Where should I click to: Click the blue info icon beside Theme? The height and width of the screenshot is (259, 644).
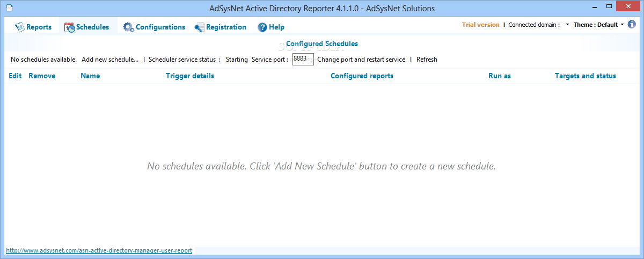click(632, 25)
